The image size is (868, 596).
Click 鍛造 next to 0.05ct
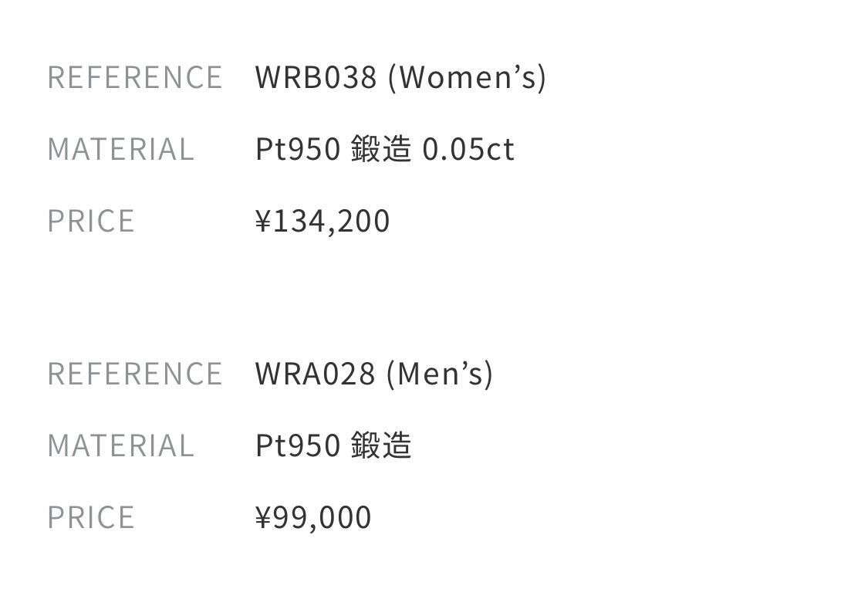click(381, 149)
